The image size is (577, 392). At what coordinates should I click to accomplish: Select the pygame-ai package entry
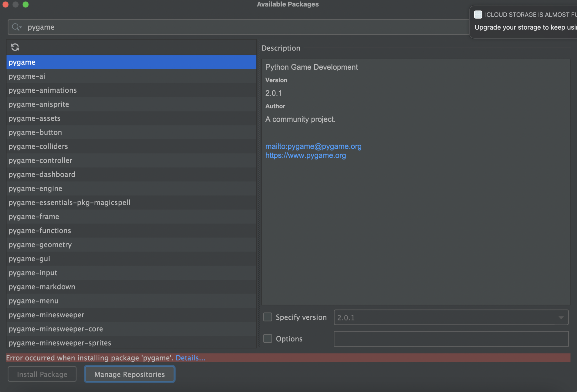coord(27,76)
